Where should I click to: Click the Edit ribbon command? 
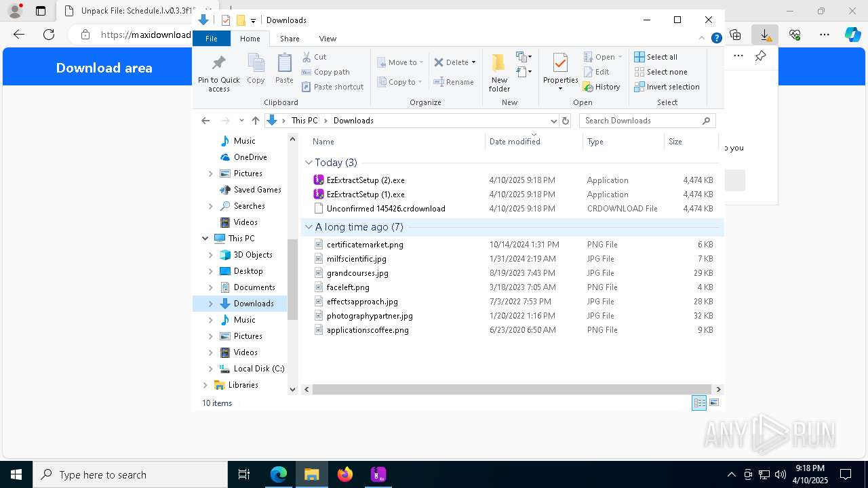[596, 72]
